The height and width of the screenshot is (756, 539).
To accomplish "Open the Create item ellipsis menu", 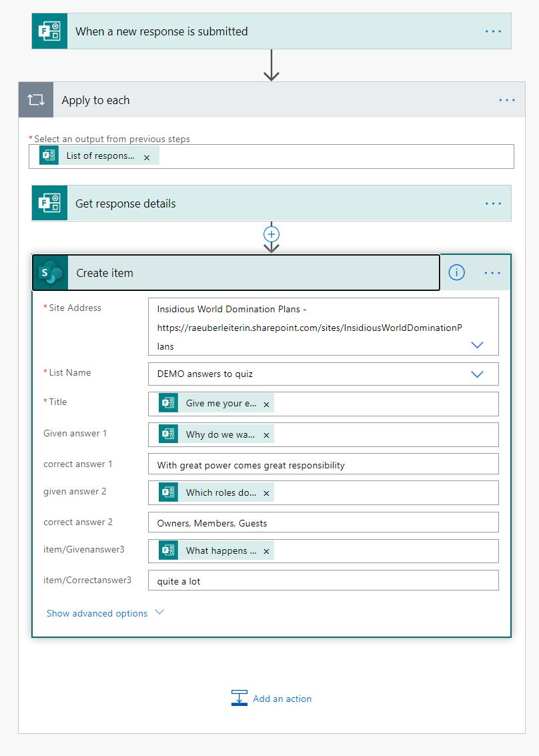I will [492, 273].
